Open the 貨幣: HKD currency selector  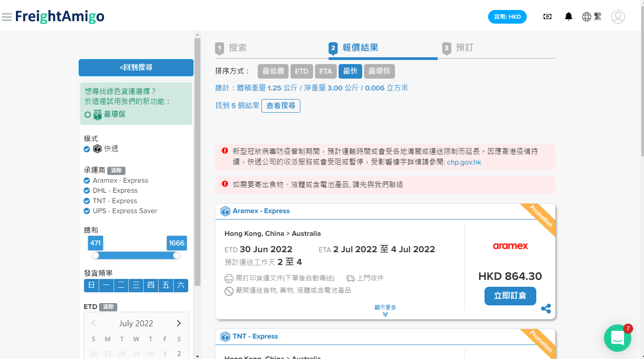(x=507, y=17)
